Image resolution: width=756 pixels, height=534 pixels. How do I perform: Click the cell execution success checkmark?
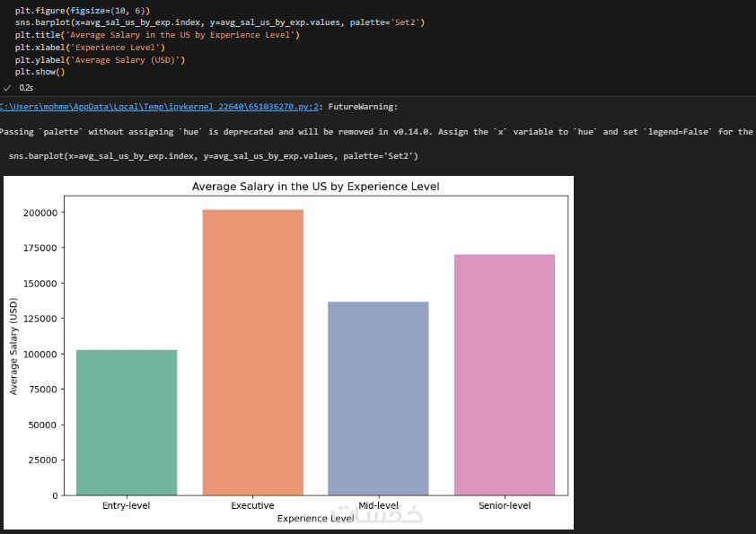tap(7, 88)
